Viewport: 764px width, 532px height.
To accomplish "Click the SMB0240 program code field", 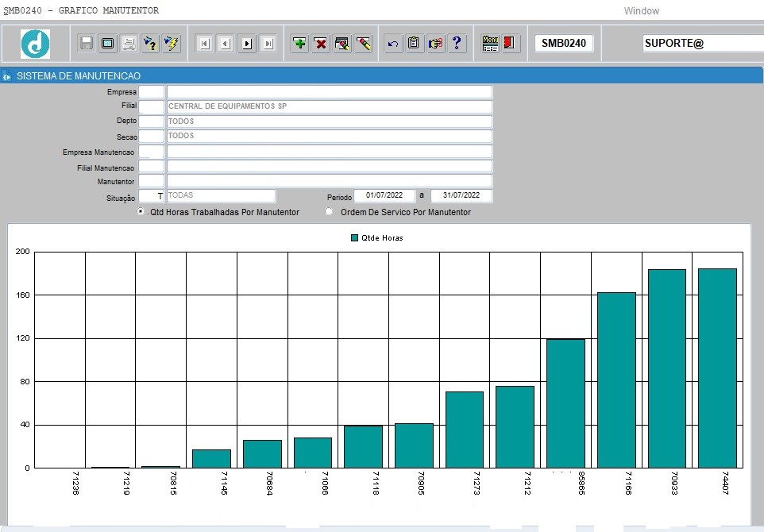I will [x=564, y=43].
